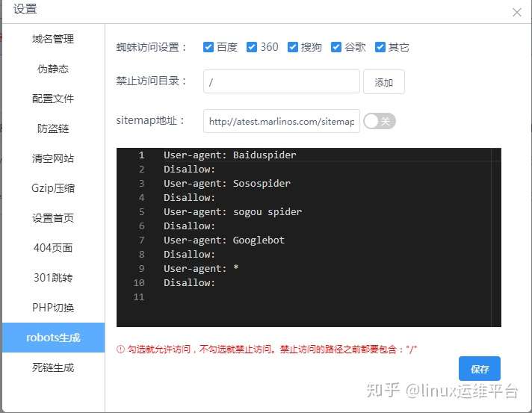Select the 防盗链 tab
Screen dimensions: 532x413
point(53,128)
